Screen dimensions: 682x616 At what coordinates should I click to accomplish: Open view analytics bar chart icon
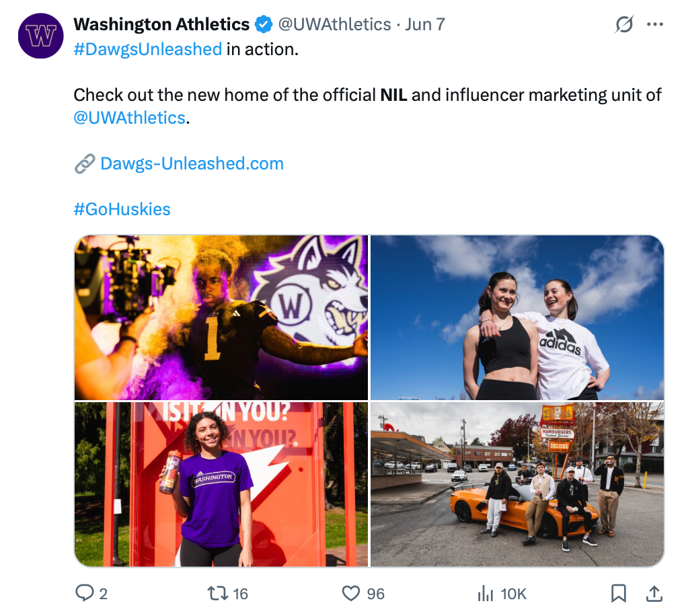click(486, 593)
